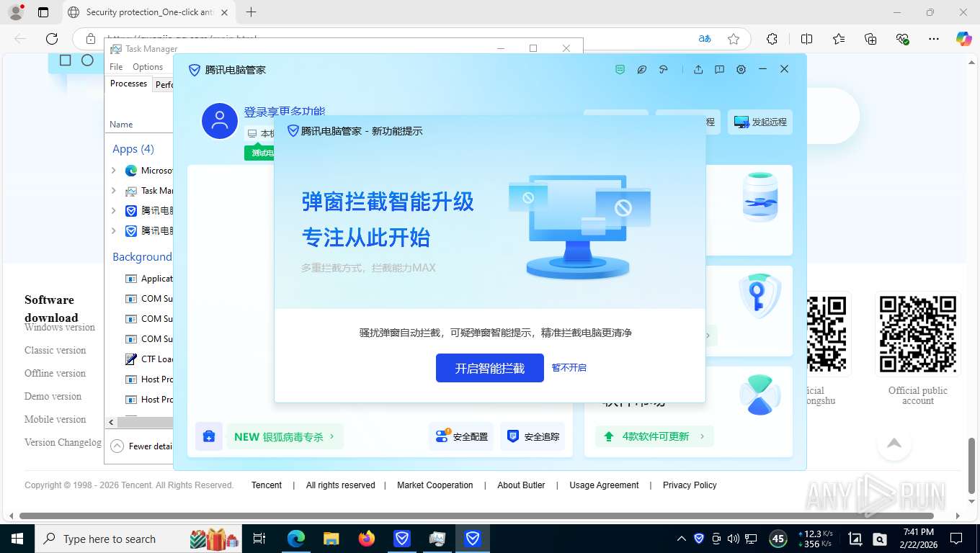Click the Classic version link

[x=55, y=350]
